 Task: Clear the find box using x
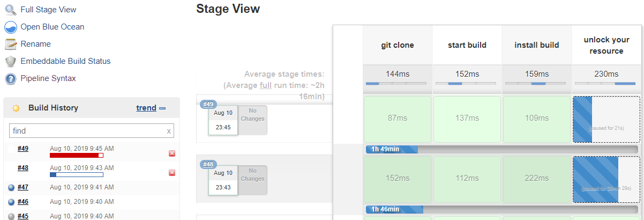(x=169, y=131)
